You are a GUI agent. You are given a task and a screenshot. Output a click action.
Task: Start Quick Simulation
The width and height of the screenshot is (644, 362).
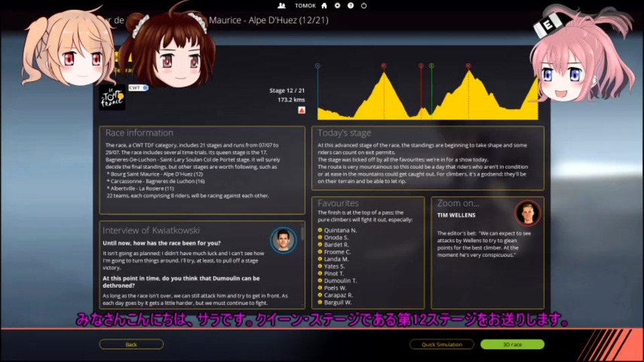coord(442,345)
